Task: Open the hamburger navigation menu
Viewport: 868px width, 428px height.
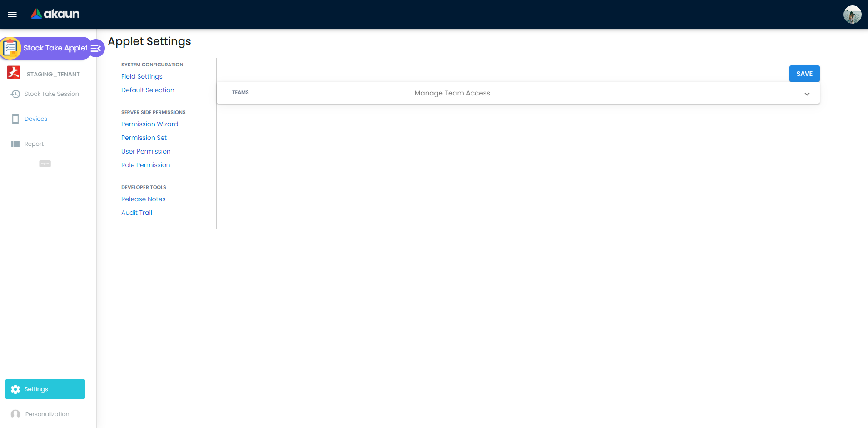Action: pos(12,14)
